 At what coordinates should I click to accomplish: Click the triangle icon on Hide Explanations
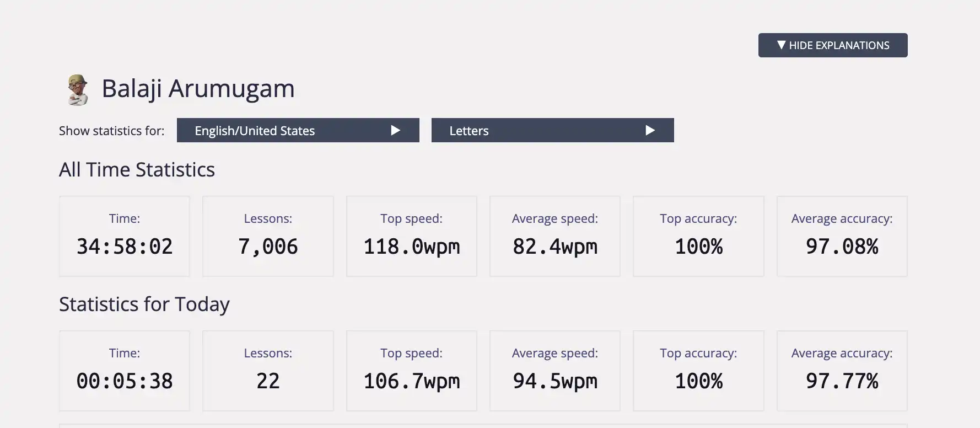pos(781,45)
